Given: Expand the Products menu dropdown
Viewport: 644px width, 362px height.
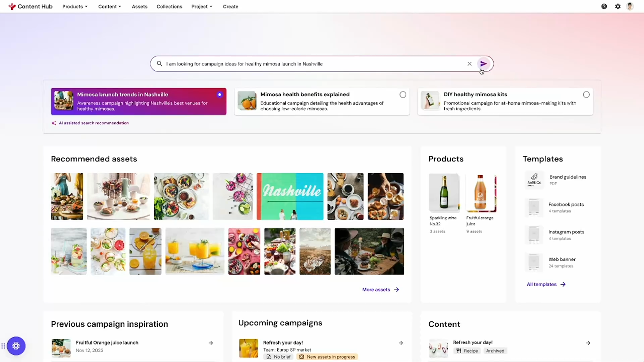Looking at the screenshot, I should pos(74,6).
